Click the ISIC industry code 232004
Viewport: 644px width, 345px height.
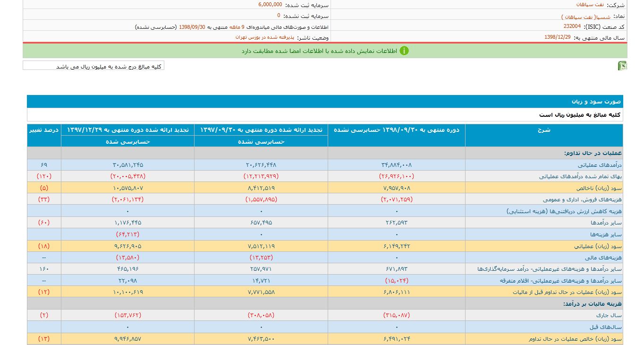[572, 26]
